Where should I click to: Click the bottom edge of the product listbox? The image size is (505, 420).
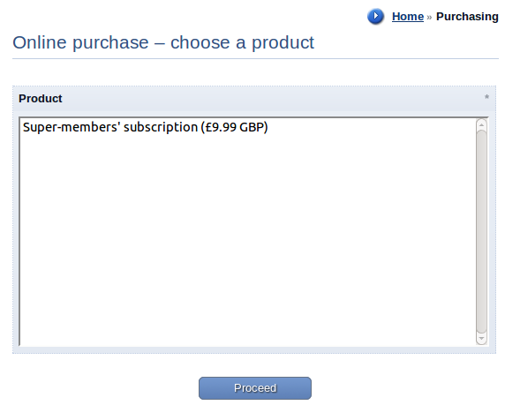(253, 346)
